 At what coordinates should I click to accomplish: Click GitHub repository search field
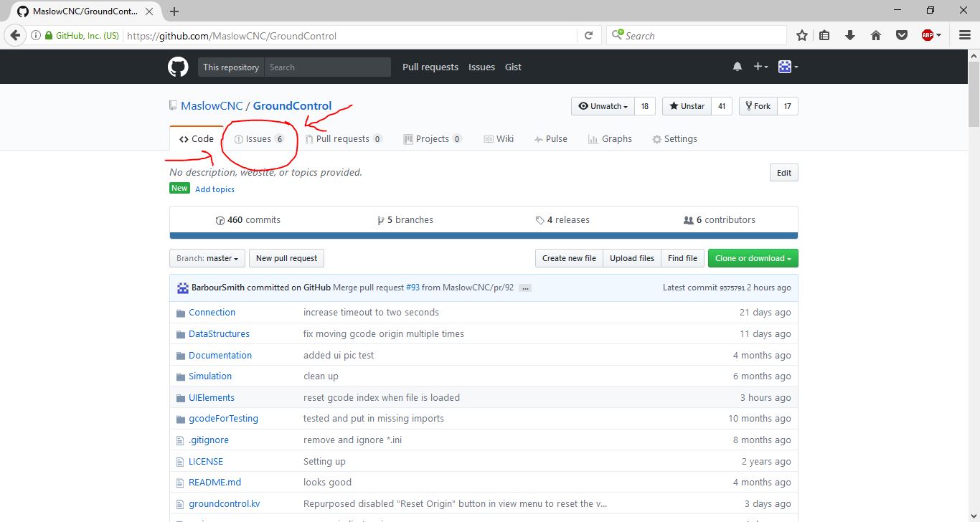click(327, 67)
